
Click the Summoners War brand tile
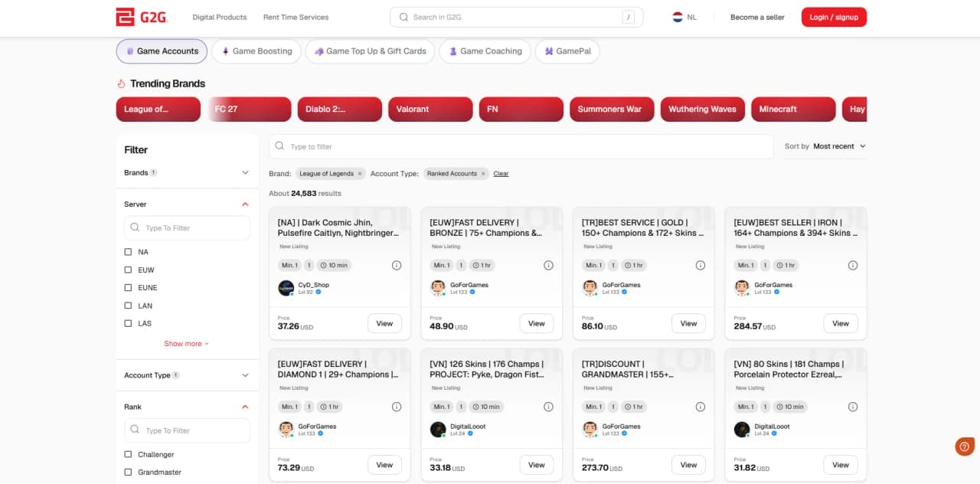pos(612,109)
